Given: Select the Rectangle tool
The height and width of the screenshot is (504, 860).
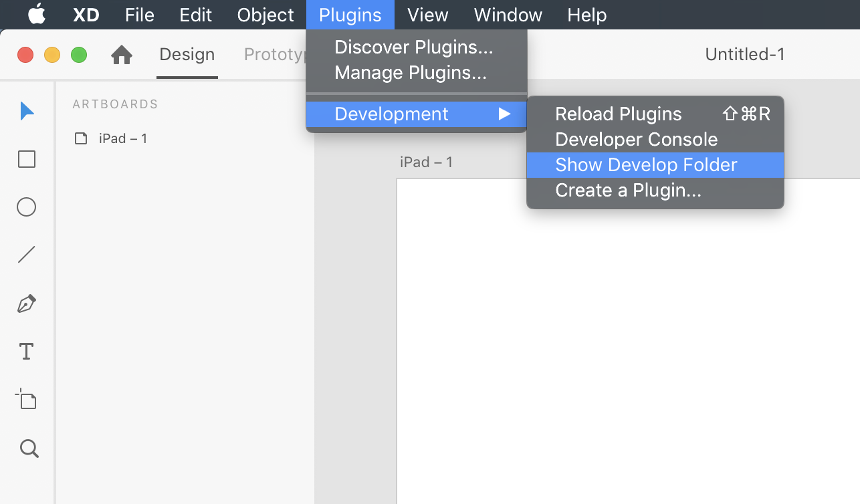Looking at the screenshot, I should click(x=27, y=159).
